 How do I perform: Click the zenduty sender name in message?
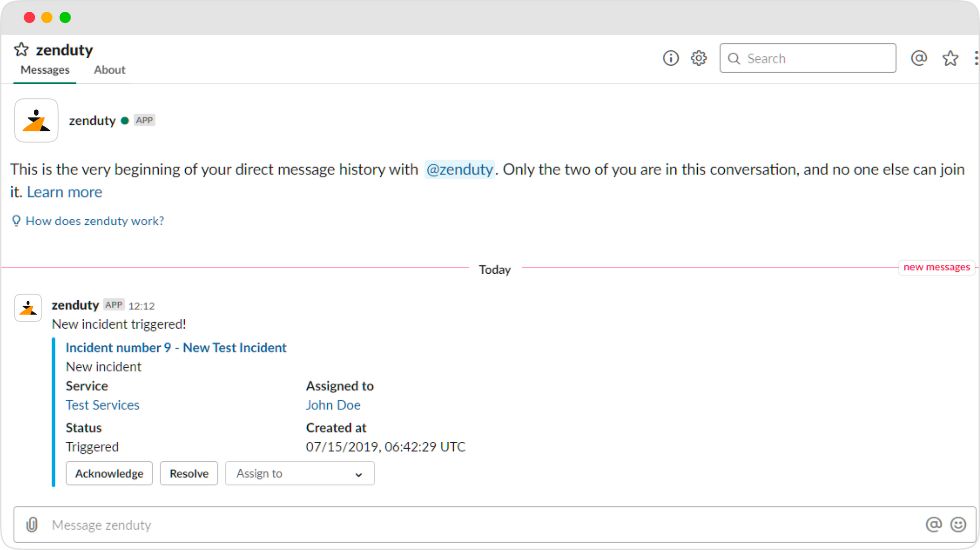pyautogui.click(x=75, y=305)
